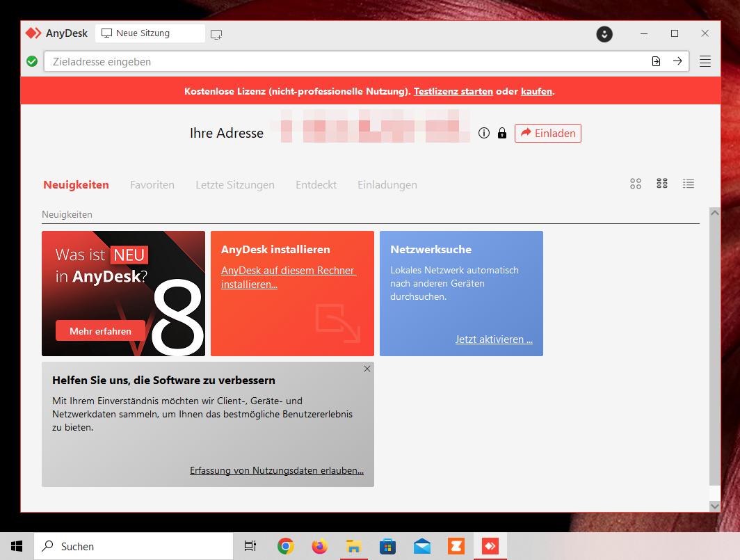Viewport: 740px width, 560px height.
Task: Maximize the AnyDesk window
Action: 675,33
